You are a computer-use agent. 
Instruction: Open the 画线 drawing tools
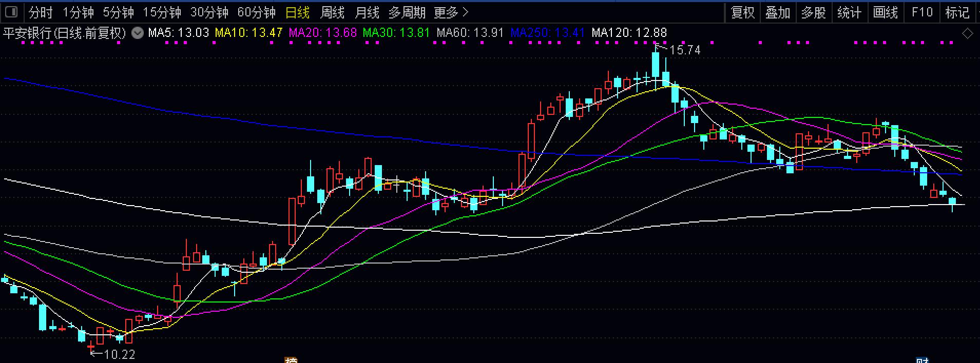[x=886, y=12]
